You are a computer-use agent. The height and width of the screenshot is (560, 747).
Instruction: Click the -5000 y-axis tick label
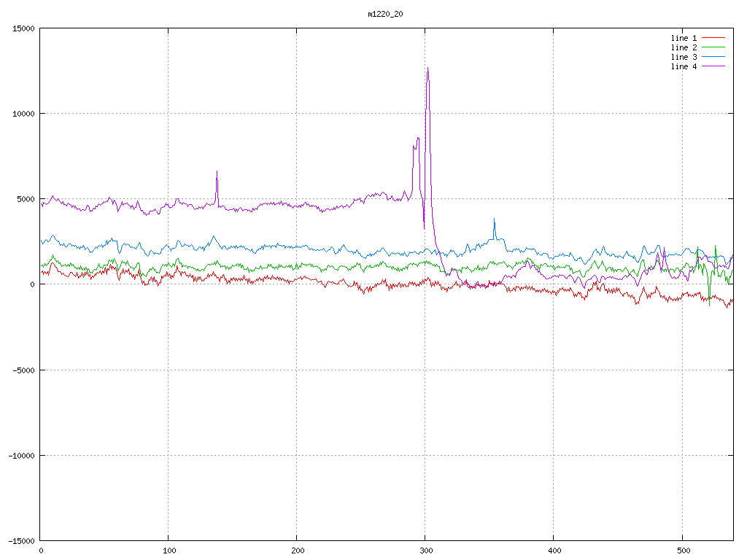[22, 370]
